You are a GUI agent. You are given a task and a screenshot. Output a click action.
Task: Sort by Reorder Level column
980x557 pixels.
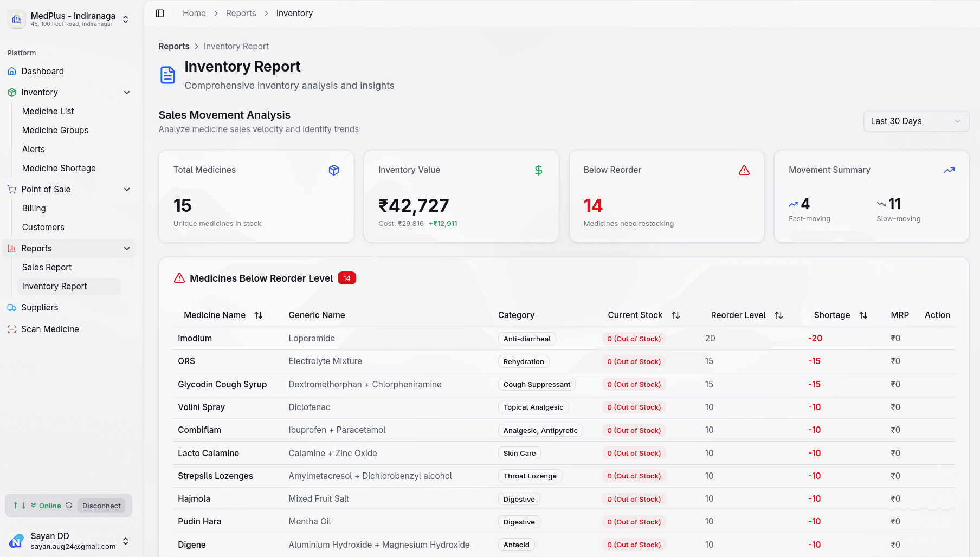747,315
